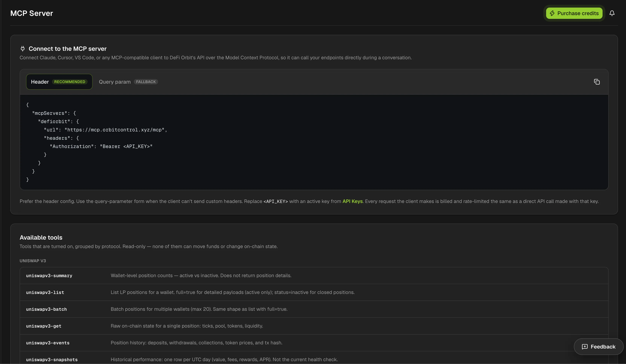Screen dimensions: 626x364
Task: Click the "mcpServers" line in code
Action: (x=54, y=113)
